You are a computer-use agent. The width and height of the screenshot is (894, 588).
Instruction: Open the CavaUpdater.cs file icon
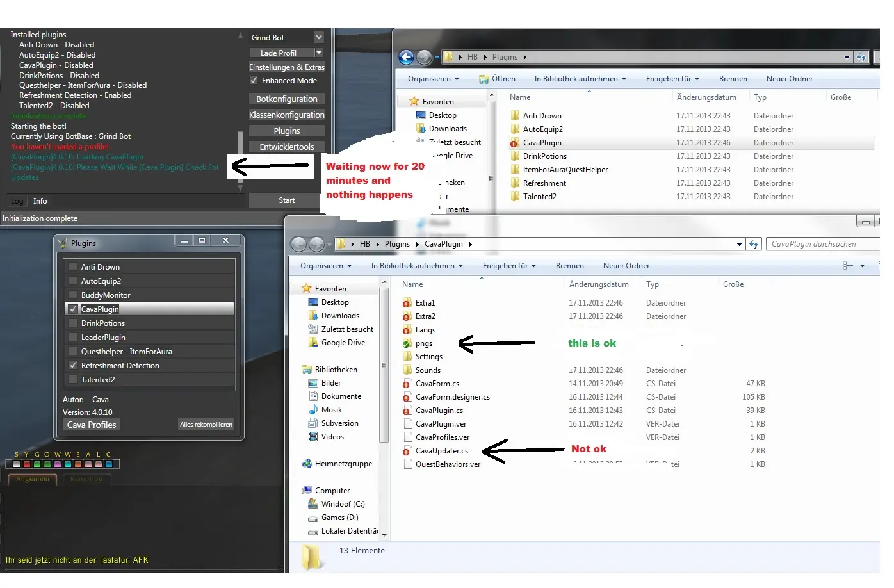tap(407, 451)
